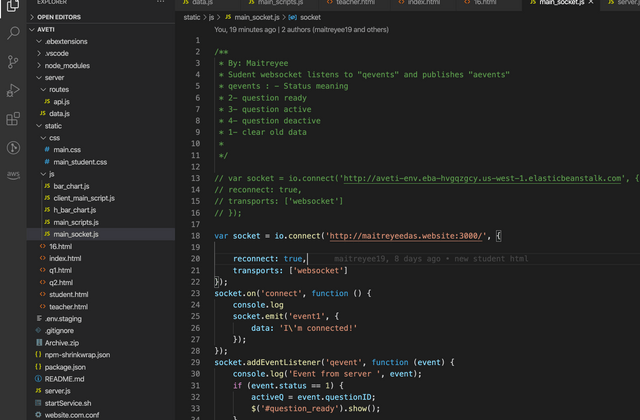Image resolution: width=640 pixels, height=420 pixels.
Task: Open the Extensions view icon
Action: pyautogui.click(x=13, y=119)
